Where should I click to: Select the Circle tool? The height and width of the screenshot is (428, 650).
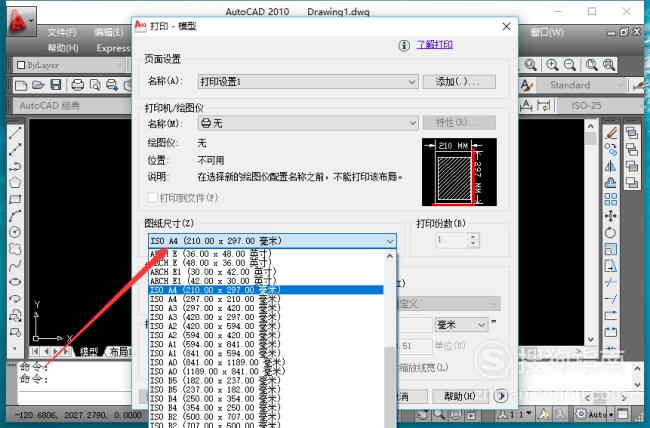pyautogui.click(x=15, y=232)
